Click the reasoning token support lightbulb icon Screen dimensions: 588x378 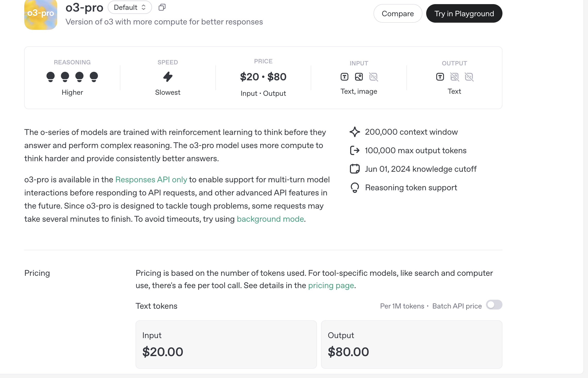coord(355,187)
